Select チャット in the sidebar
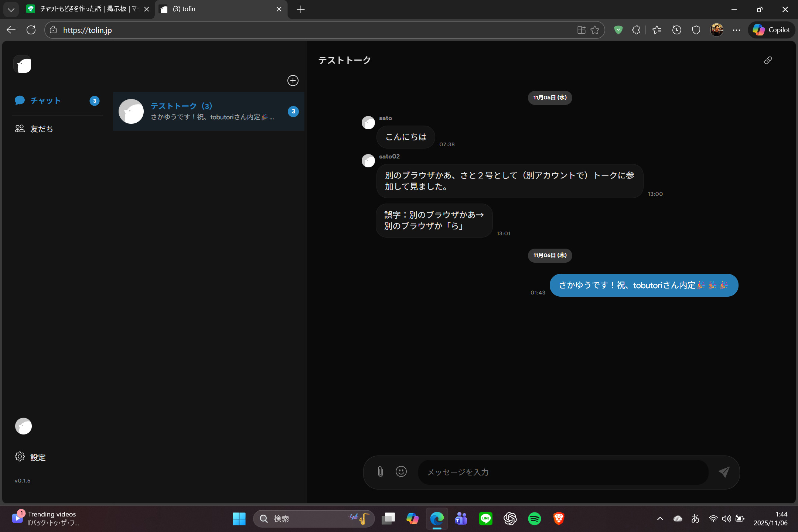 pyautogui.click(x=45, y=100)
